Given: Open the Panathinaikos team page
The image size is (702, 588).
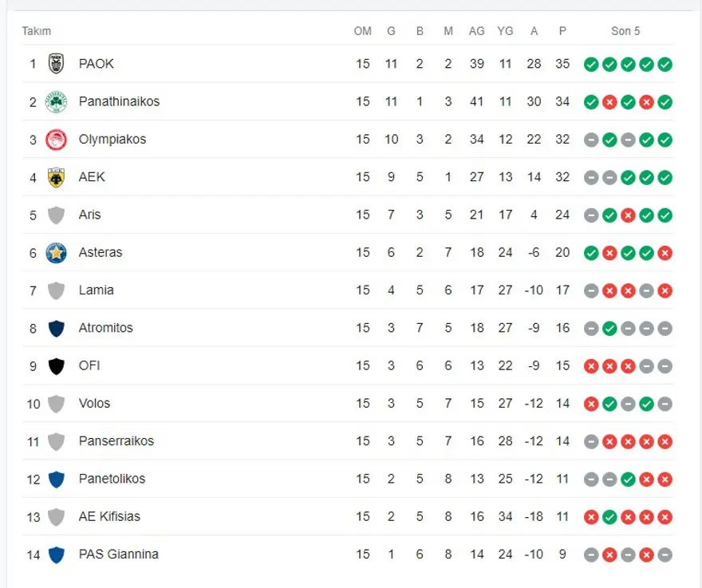Looking at the screenshot, I should [x=119, y=101].
